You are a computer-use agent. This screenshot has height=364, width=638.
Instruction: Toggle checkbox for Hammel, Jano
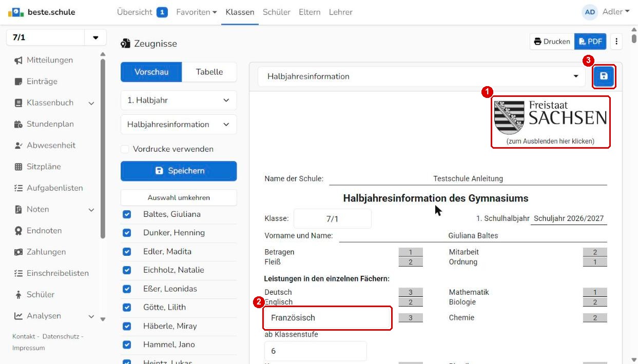[x=127, y=345]
